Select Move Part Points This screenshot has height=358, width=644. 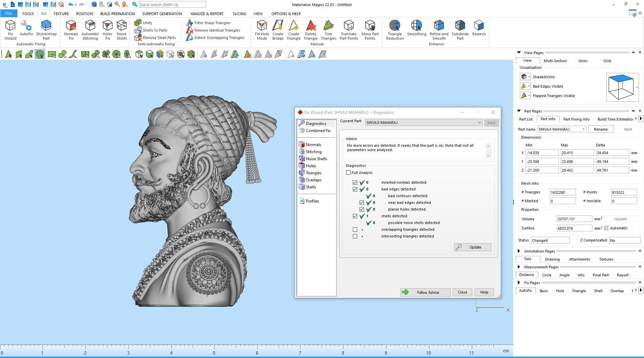(x=370, y=30)
